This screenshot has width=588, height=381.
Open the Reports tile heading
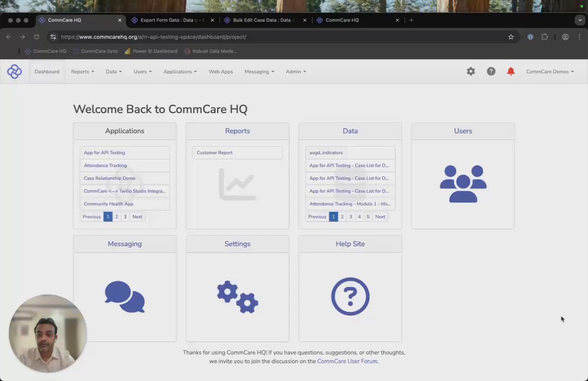pos(237,131)
